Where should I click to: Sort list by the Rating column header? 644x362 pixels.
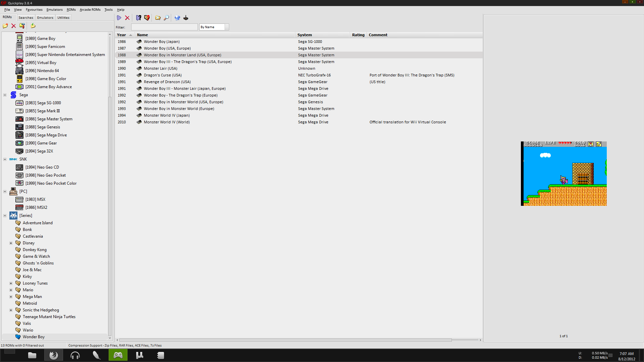[358, 35]
